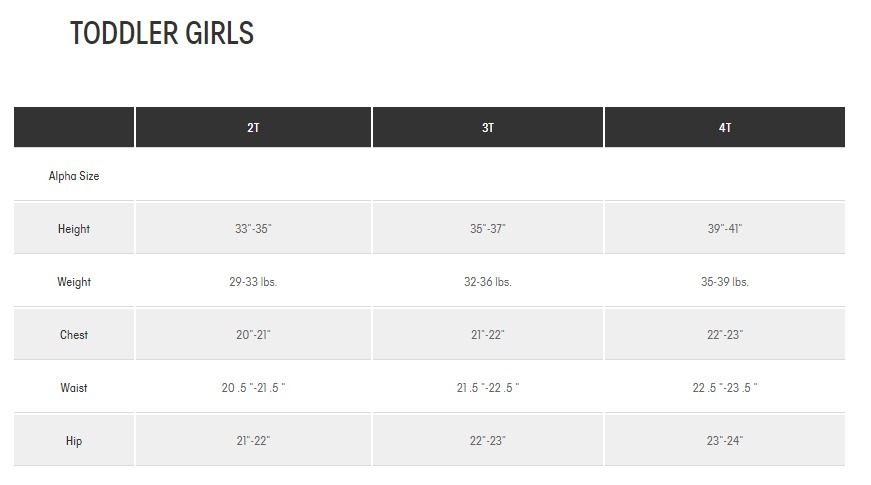Click the Height row label
This screenshot has width=871, height=485.
[x=74, y=229]
